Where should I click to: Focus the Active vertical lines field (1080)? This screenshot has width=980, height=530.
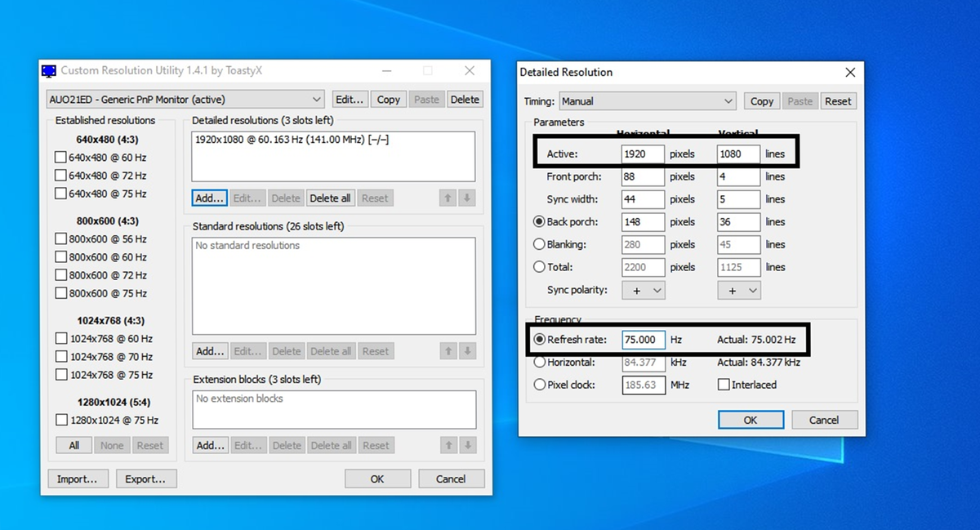click(739, 154)
